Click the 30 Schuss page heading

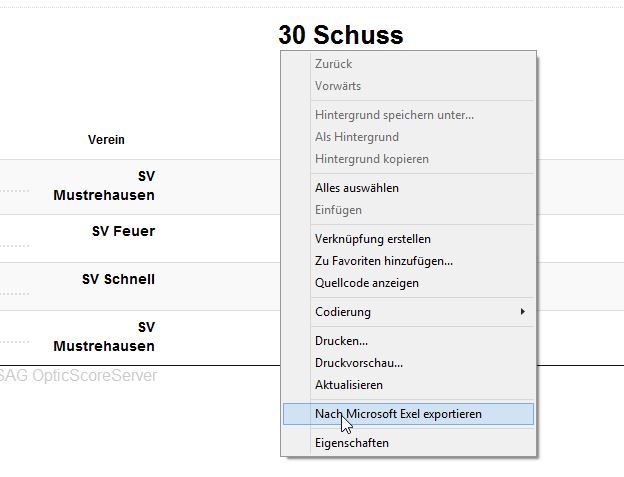(x=340, y=35)
